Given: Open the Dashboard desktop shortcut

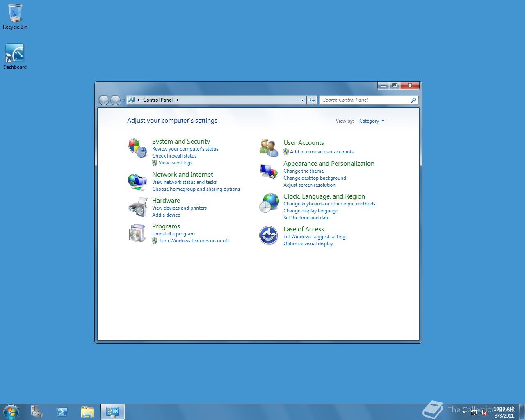Looking at the screenshot, I should 15,57.
